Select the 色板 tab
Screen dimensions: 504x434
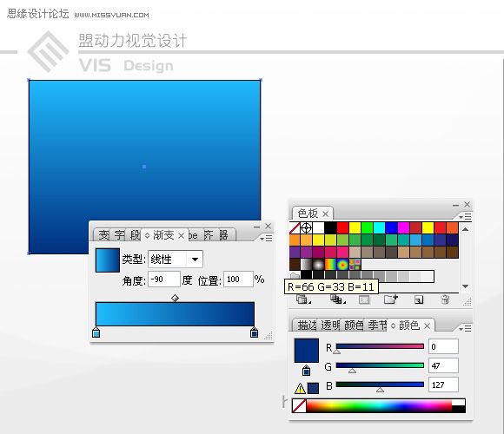tap(308, 214)
